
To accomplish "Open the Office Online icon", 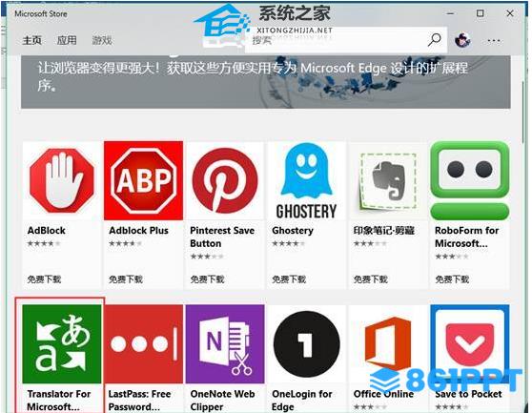I will point(388,343).
